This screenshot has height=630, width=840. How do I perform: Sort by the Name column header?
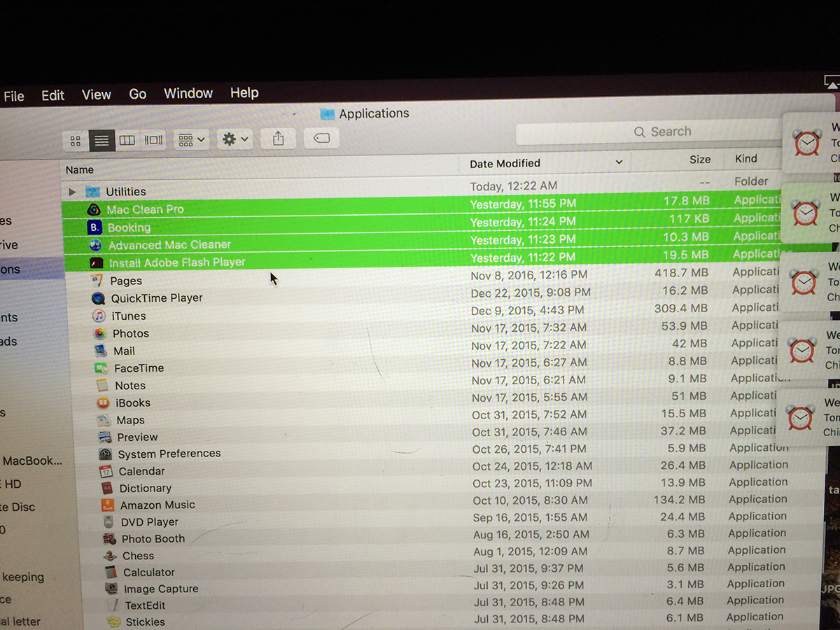[80, 169]
